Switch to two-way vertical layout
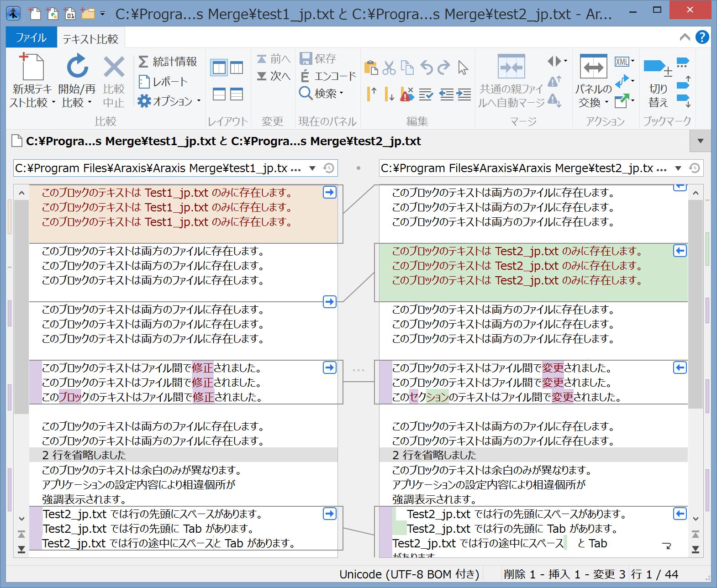The width and height of the screenshot is (717, 588). [219, 68]
